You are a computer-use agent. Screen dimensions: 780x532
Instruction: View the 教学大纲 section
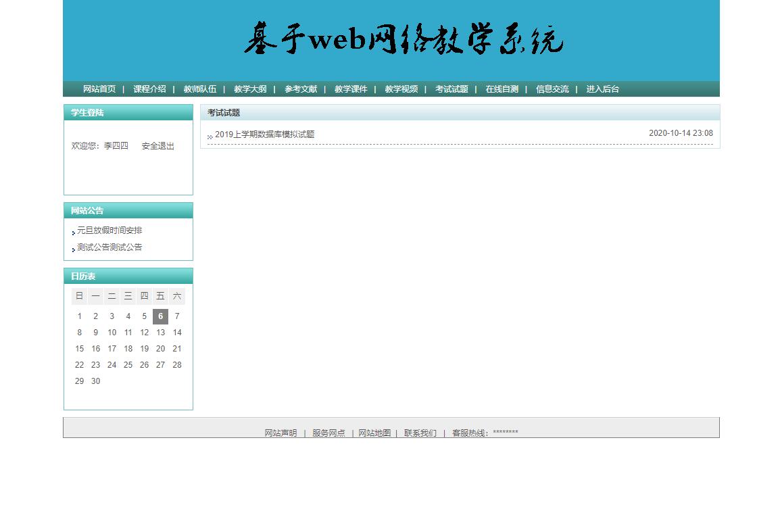click(250, 89)
